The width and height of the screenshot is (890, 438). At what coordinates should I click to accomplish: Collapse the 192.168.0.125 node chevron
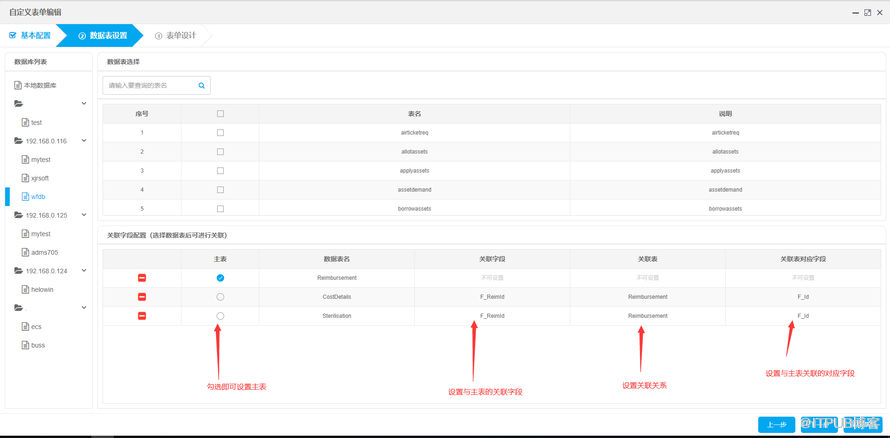(84, 215)
